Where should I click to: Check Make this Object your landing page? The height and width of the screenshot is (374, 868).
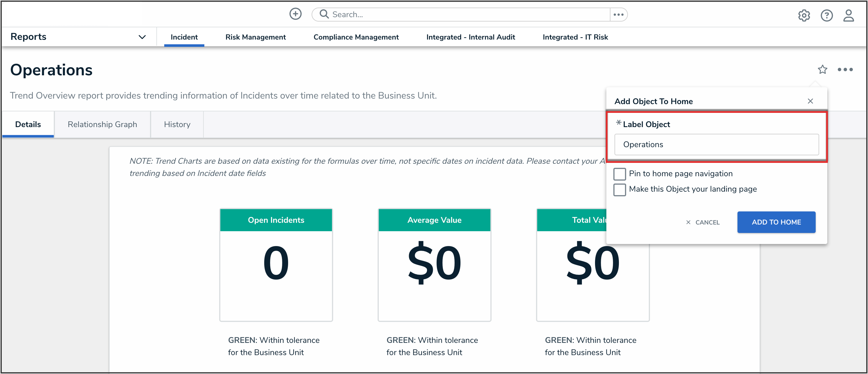(619, 190)
